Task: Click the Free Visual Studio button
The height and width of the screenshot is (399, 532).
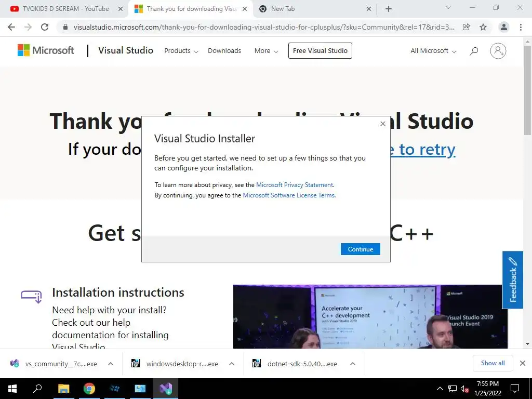Action: pos(320,50)
